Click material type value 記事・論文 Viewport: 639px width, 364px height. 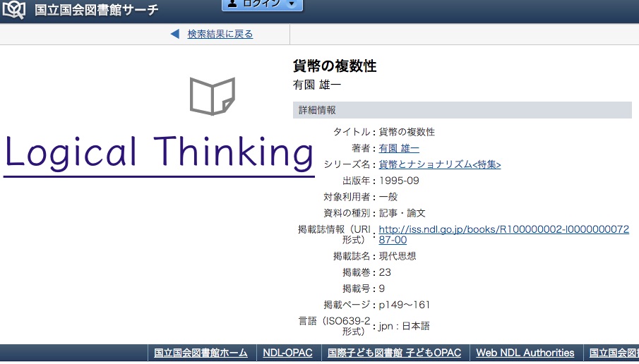[402, 213]
